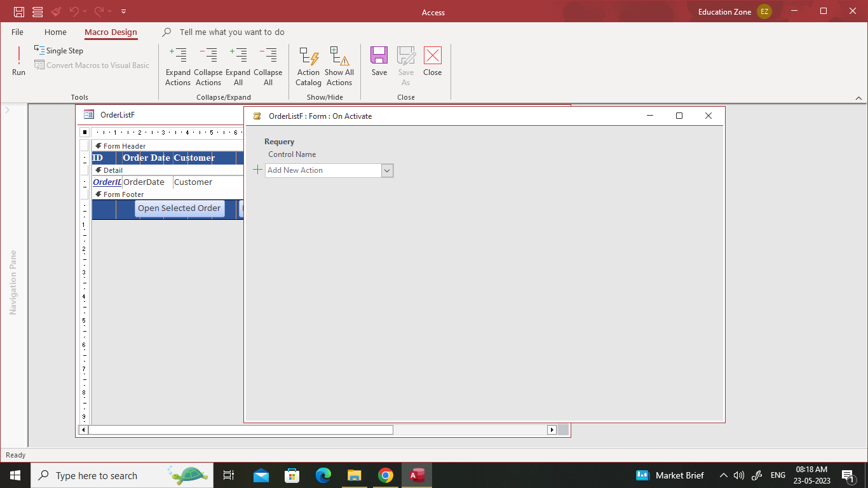868x488 pixels.
Task: Click the Open Selected Order button
Action: pyautogui.click(x=179, y=208)
